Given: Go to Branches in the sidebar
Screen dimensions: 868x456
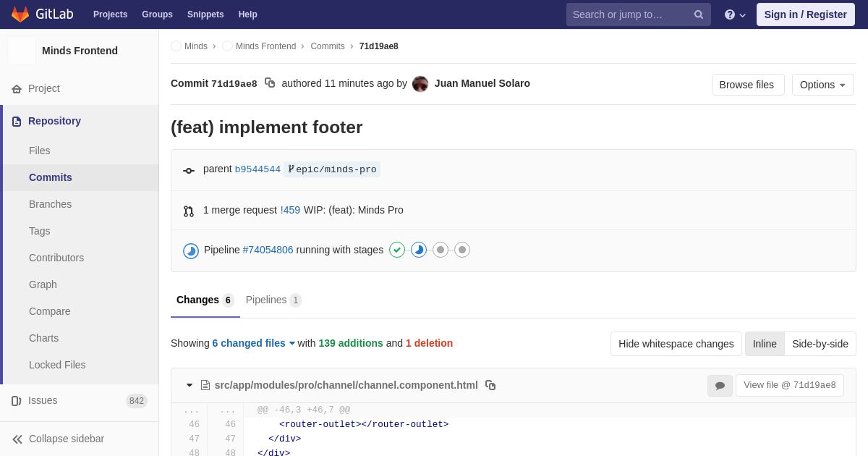Looking at the screenshot, I should [50, 204].
